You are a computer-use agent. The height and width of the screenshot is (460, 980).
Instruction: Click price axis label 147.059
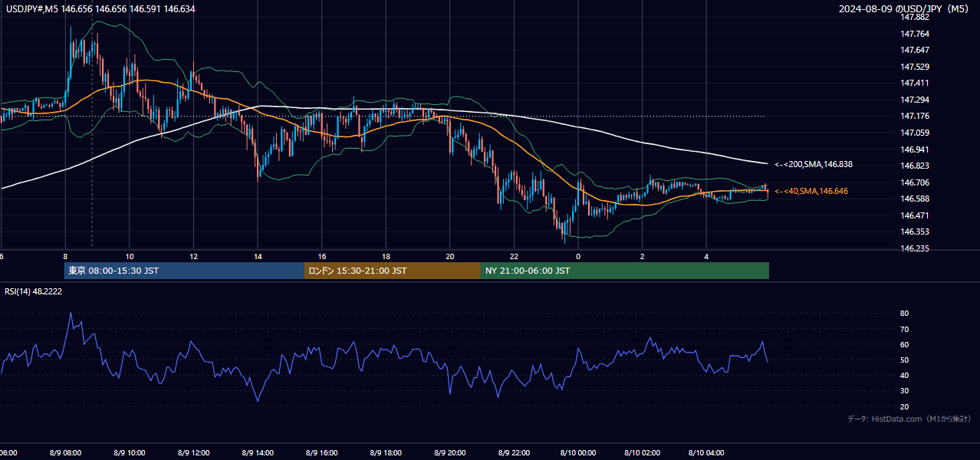click(916, 133)
